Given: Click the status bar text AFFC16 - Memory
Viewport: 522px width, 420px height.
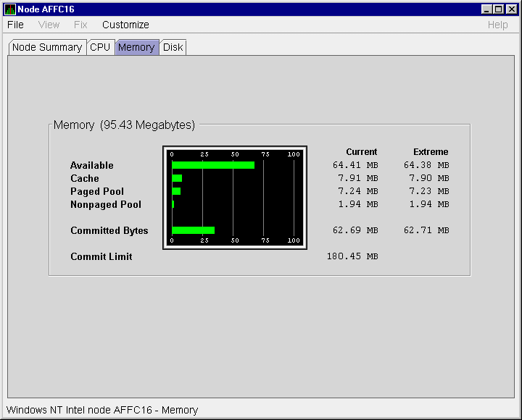Looking at the screenshot, I should click(156, 410).
